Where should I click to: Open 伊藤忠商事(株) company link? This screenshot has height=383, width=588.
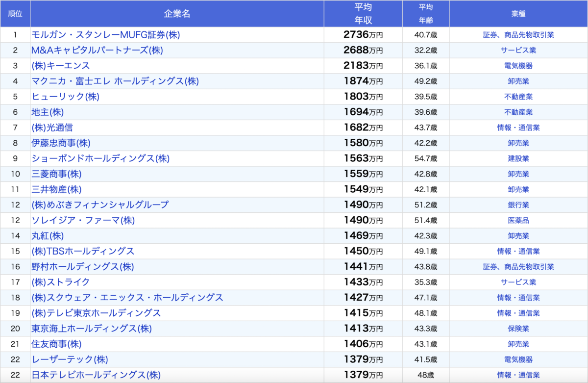61,143
